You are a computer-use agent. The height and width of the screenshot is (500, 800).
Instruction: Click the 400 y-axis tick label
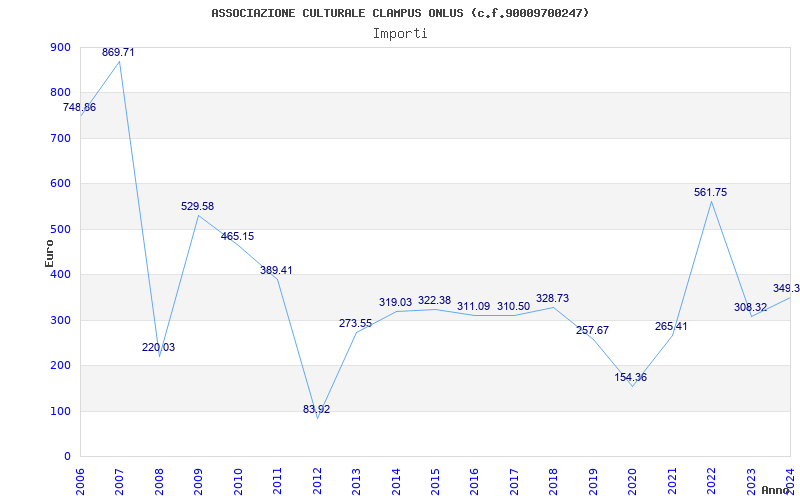[x=60, y=275]
